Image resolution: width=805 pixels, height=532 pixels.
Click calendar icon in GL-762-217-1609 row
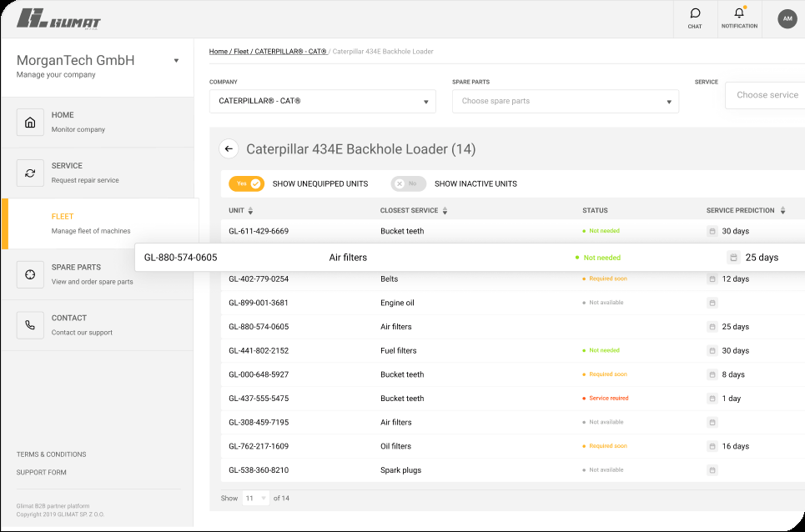(x=712, y=446)
